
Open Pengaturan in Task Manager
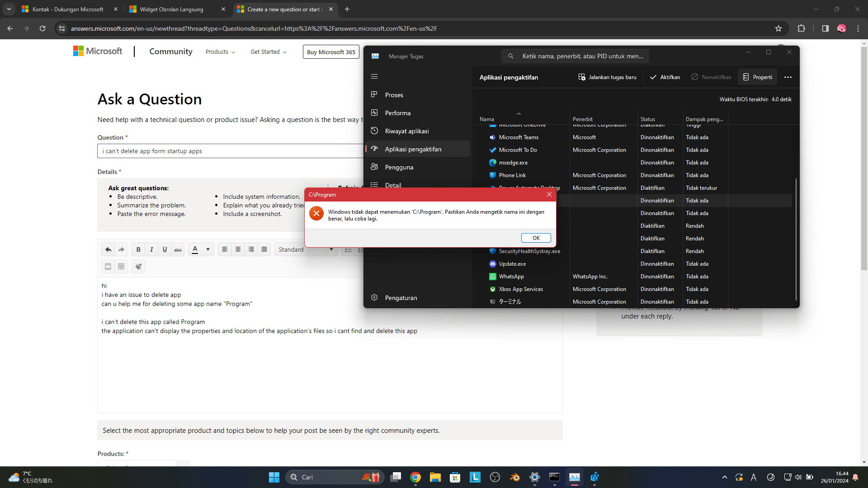tap(401, 298)
